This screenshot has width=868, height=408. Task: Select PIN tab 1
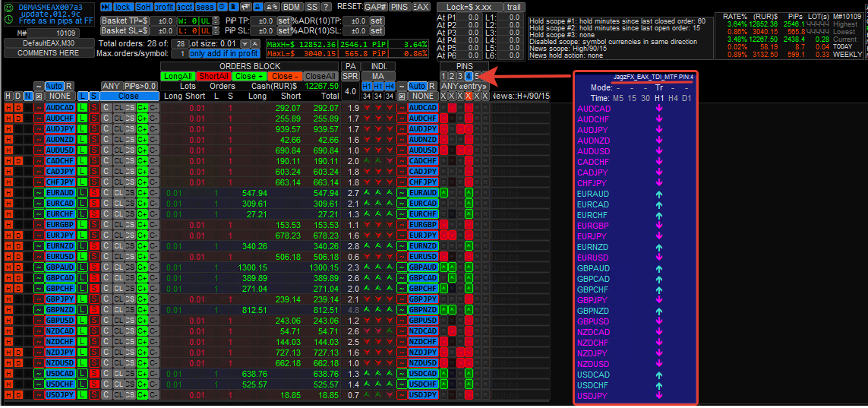point(443,77)
